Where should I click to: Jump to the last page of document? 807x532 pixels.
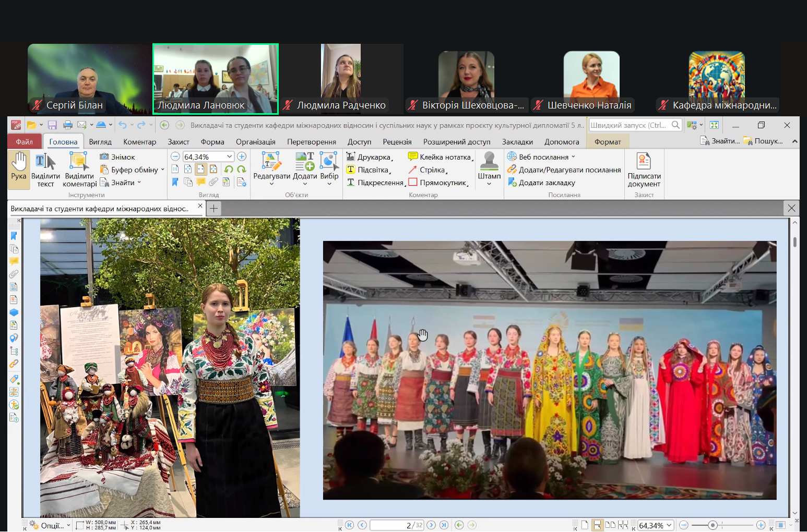point(444,525)
